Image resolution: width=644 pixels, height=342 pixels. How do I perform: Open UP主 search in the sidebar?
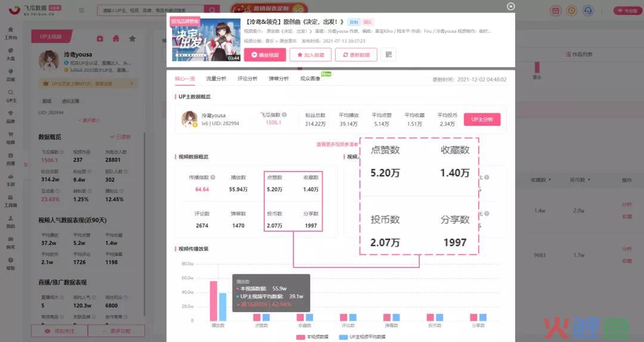click(x=11, y=96)
